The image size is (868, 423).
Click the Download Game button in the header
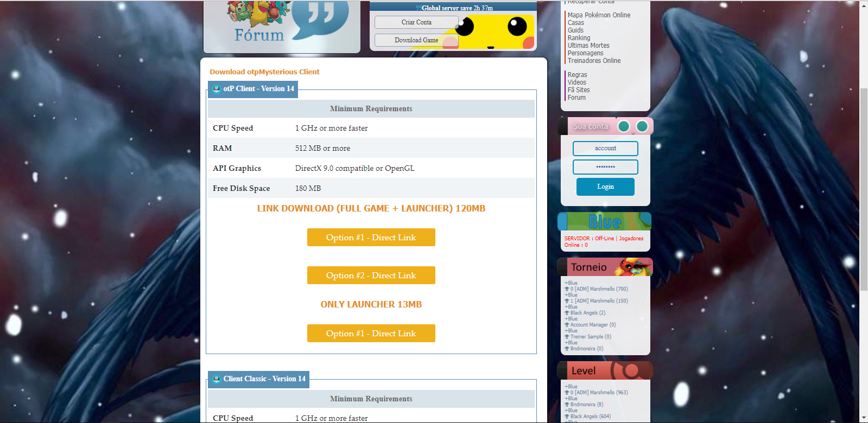(x=416, y=40)
